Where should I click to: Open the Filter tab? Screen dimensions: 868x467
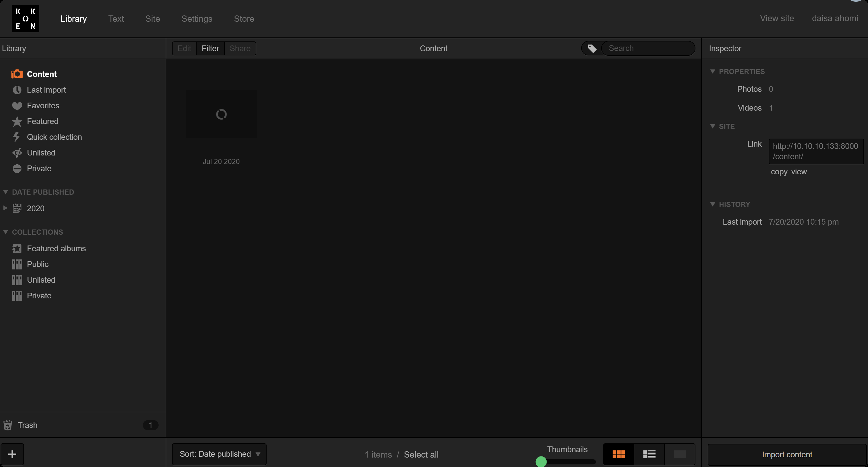click(210, 49)
